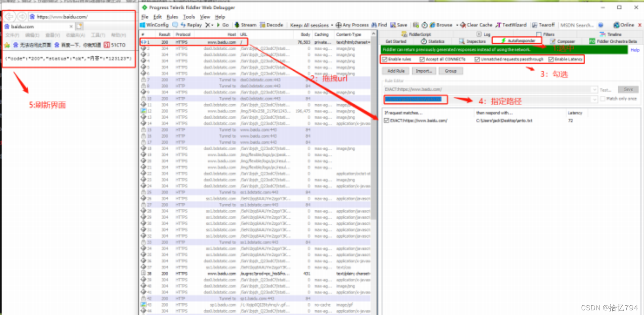Toggle the Filters tab checkbox

click(539, 34)
